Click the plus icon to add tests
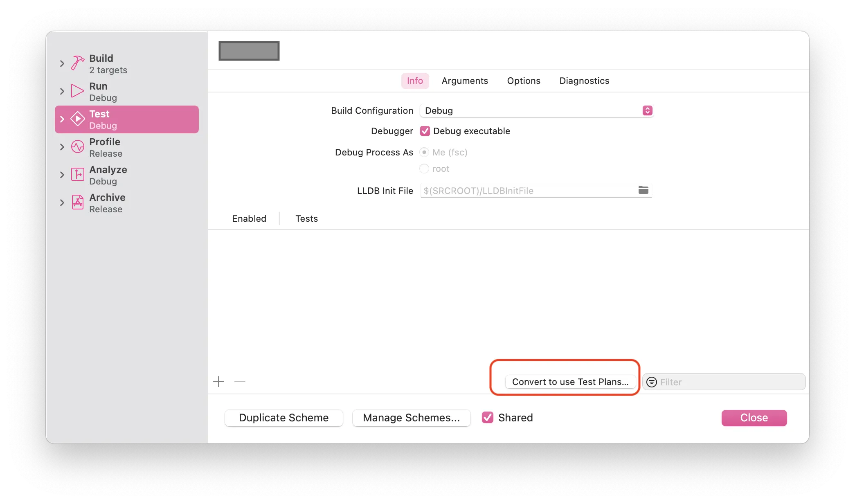 click(218, 382)
